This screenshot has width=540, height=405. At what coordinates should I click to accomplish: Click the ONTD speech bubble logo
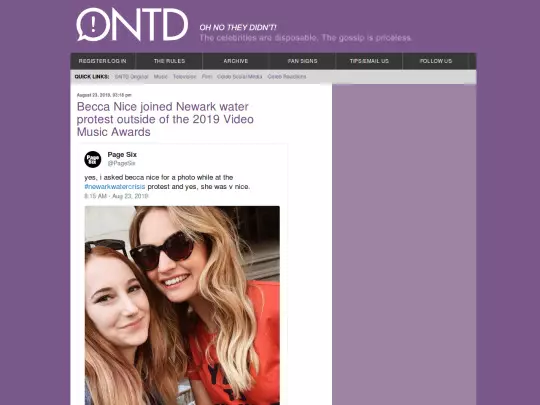pos(132,24)
